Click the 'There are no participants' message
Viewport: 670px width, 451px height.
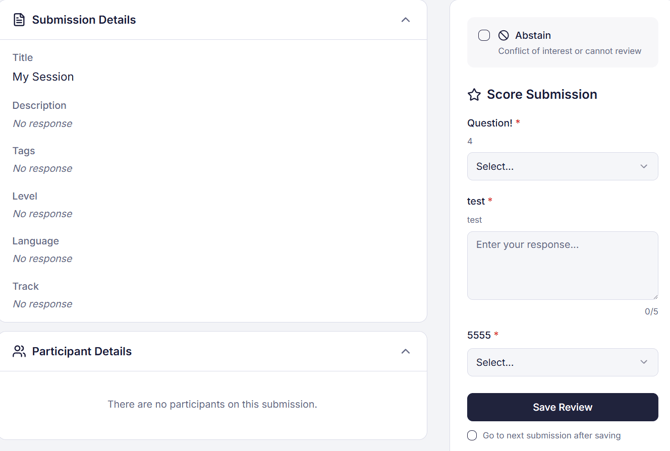pyautogui.click(x=212, y=405)
